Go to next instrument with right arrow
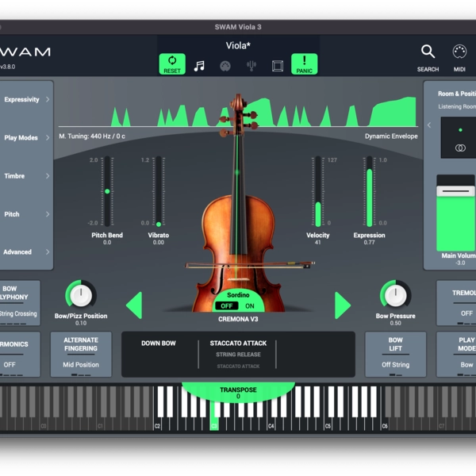Screen dimensions: 476x476 click(x=342, y=305)
